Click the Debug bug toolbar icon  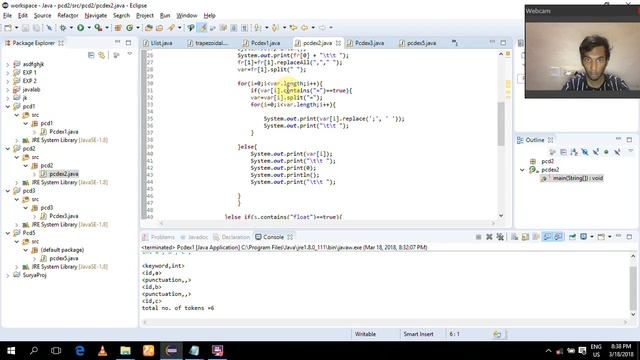point(63,28)
